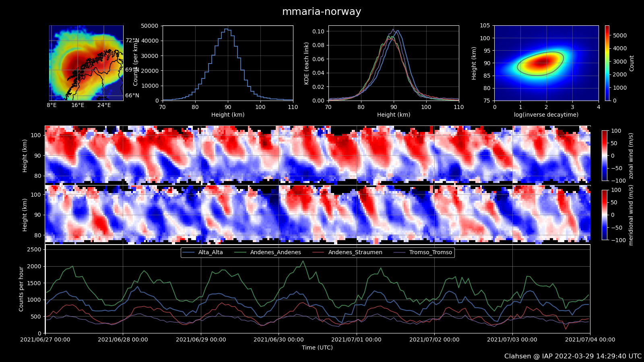Click the 2500 tick on counts axis
Image resolution: width=644 pixels, height=362 pixels.
(34, 249)
